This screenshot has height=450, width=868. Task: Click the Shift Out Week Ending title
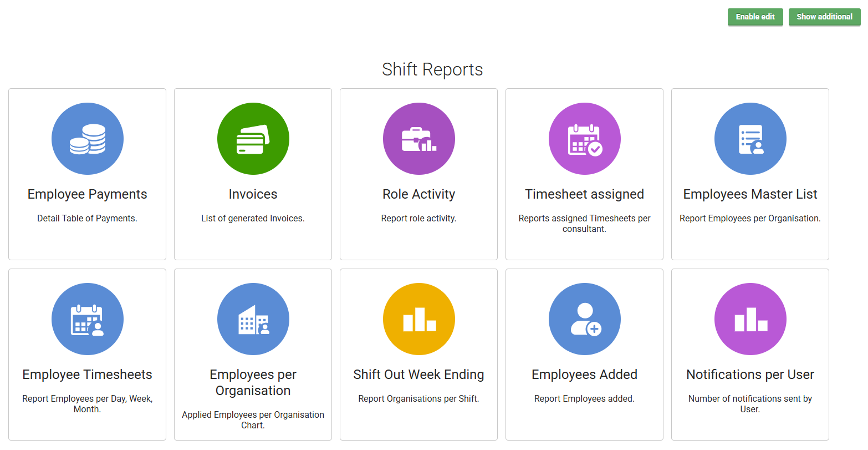tap(418, 375)
